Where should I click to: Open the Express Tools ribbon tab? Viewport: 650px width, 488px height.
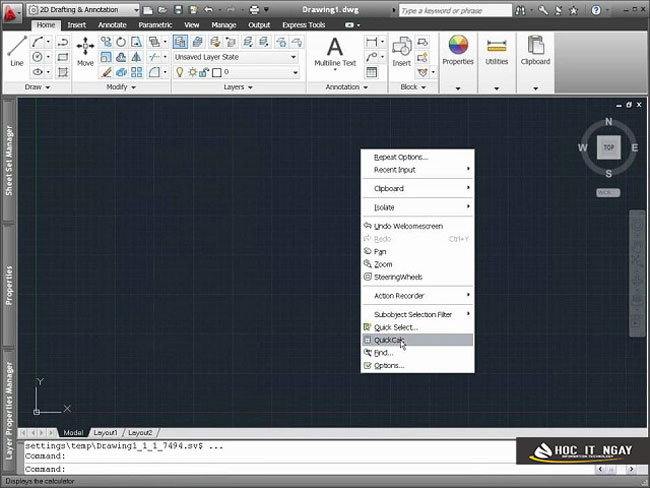click(304, 25)
